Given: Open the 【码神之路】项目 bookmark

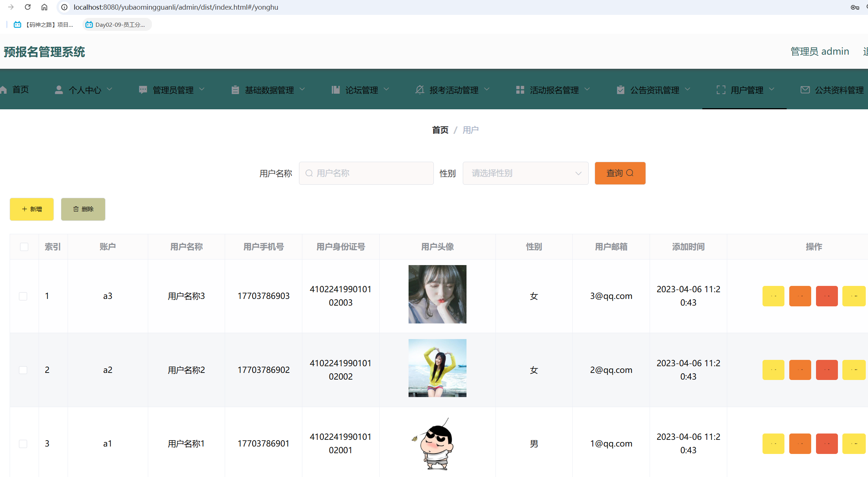Looking at the screenshot, I should coord(44,25).
